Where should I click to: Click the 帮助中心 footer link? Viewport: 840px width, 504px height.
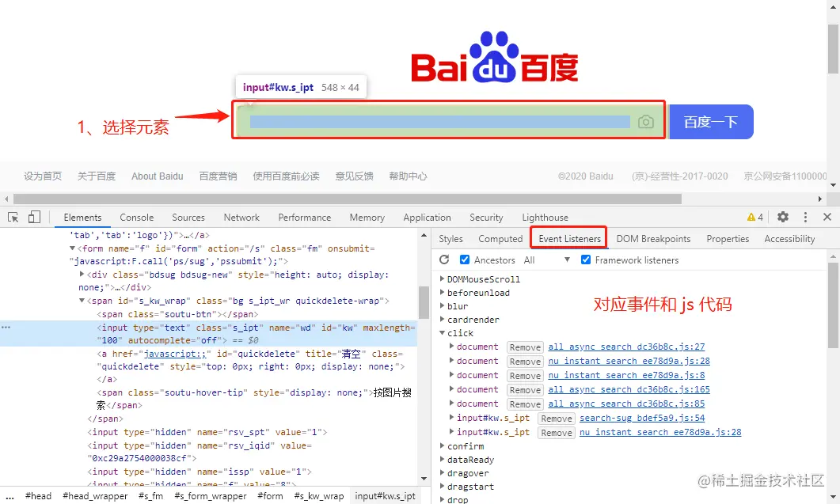(408, 176)
